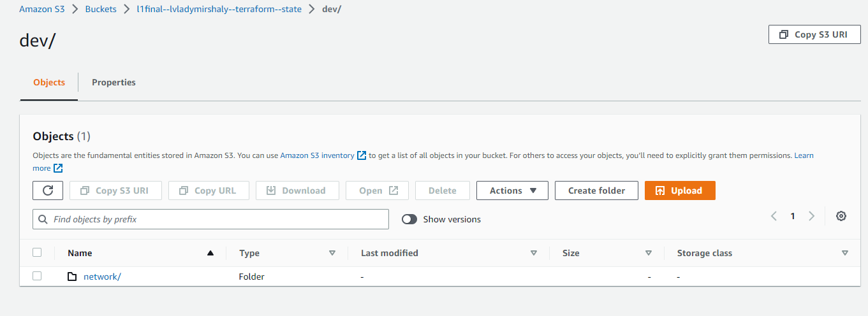Click the network/ folder icon
Screen dimensions: 868x316
[72, 276]
